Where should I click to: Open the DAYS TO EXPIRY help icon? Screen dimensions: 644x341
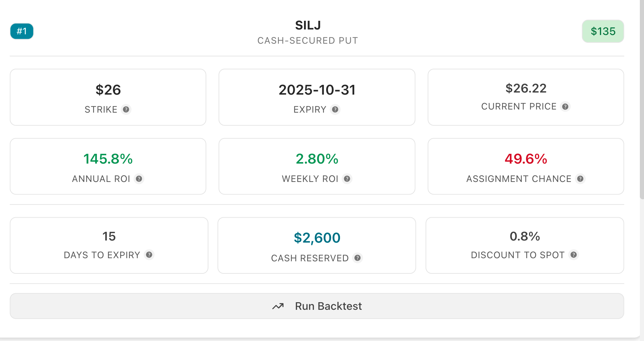149,255
